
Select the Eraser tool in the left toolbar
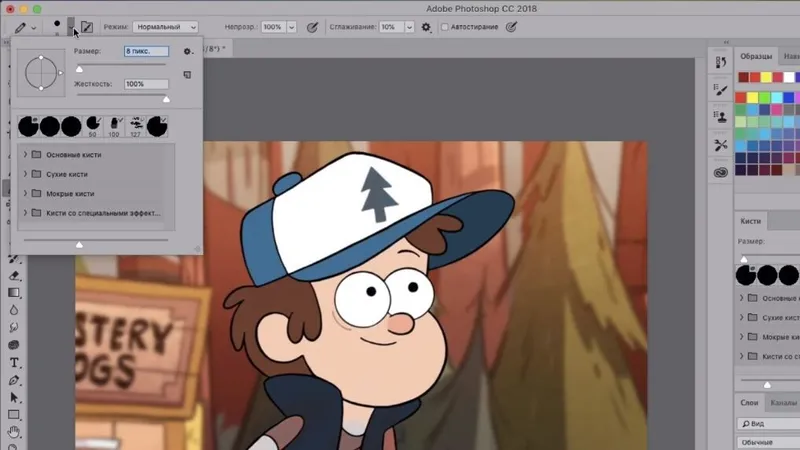pos(14,276)
